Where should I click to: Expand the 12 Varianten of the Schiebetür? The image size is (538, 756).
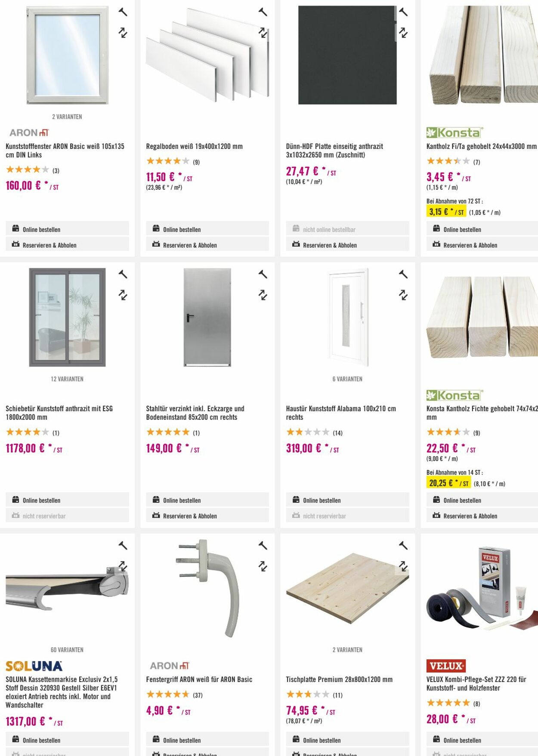[67, 379]
